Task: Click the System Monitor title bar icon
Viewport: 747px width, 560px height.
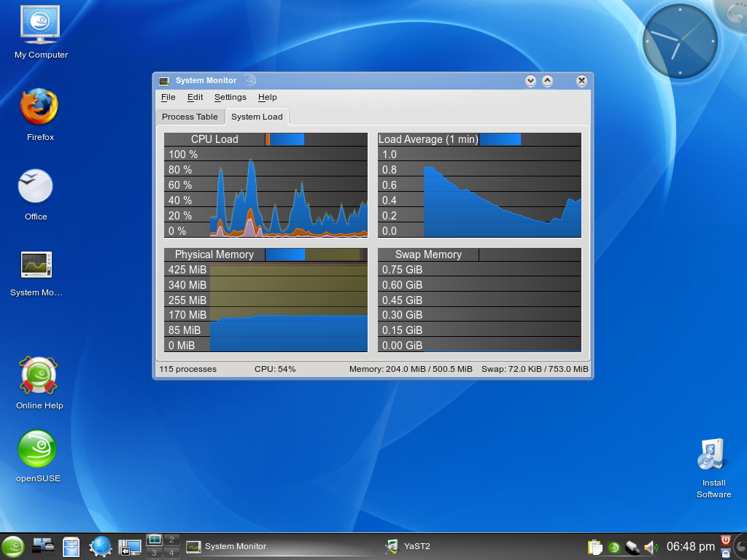Action: coord(164,80)
